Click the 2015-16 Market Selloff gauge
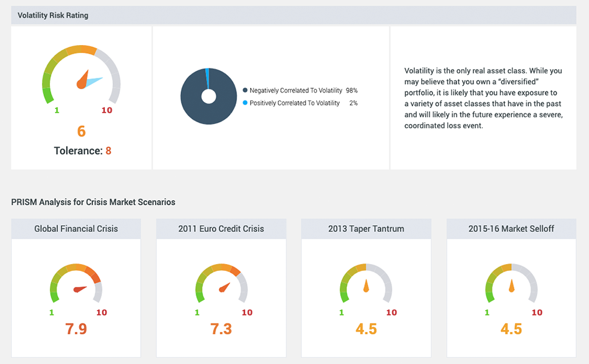 tap(511, 286)
